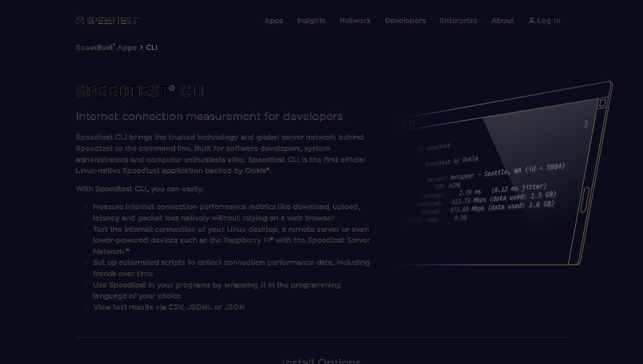Select the CLI breadcrumb item
This screenshot has height=364, width=643.
(151, 47)
